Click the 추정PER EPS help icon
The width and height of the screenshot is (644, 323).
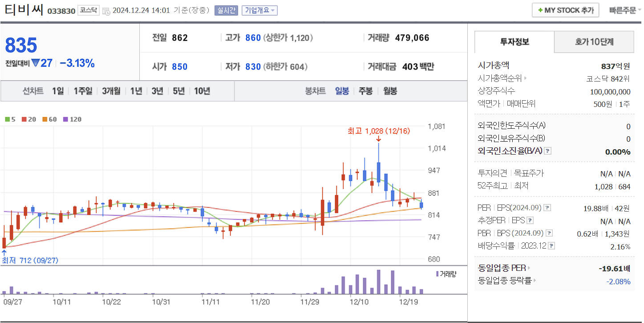pos(530,221)
